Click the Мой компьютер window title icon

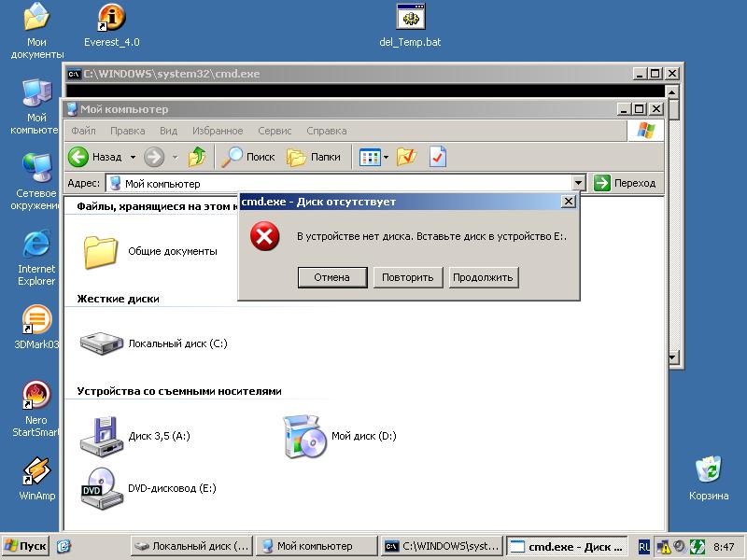point(72,109)
